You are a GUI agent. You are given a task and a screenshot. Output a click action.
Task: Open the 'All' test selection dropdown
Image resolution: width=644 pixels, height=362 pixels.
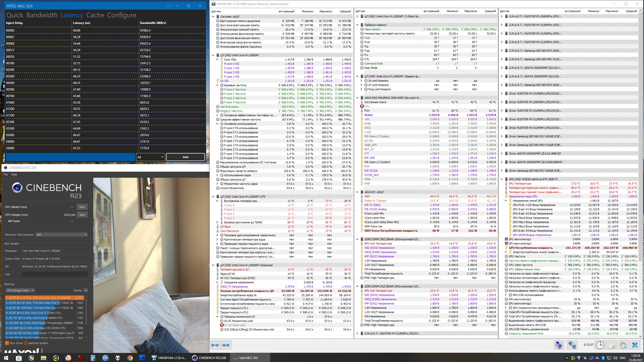click(150, 157)
